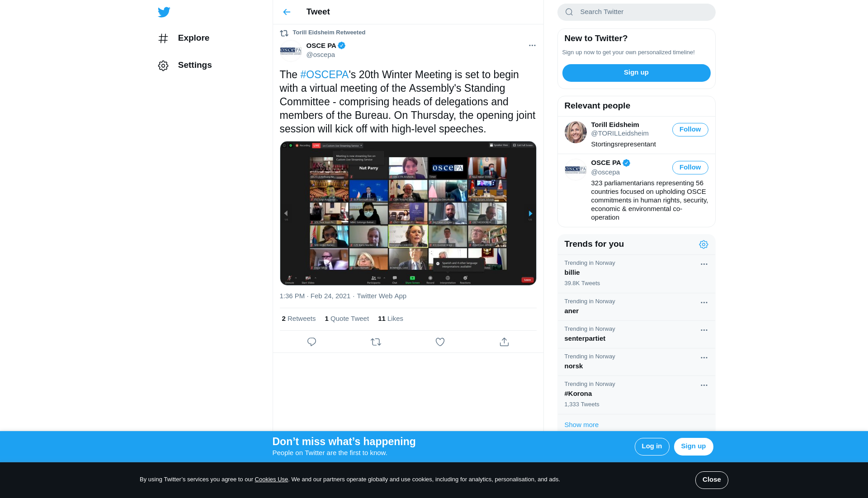This screenshot has height=498, width=868.
Task: Show more trends link
Action: click(581, 425)
